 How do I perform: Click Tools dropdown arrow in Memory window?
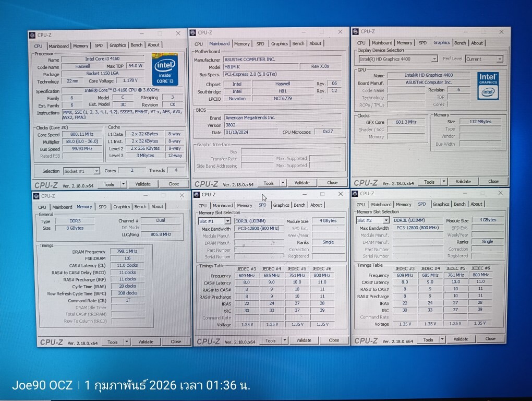(126, 341)
